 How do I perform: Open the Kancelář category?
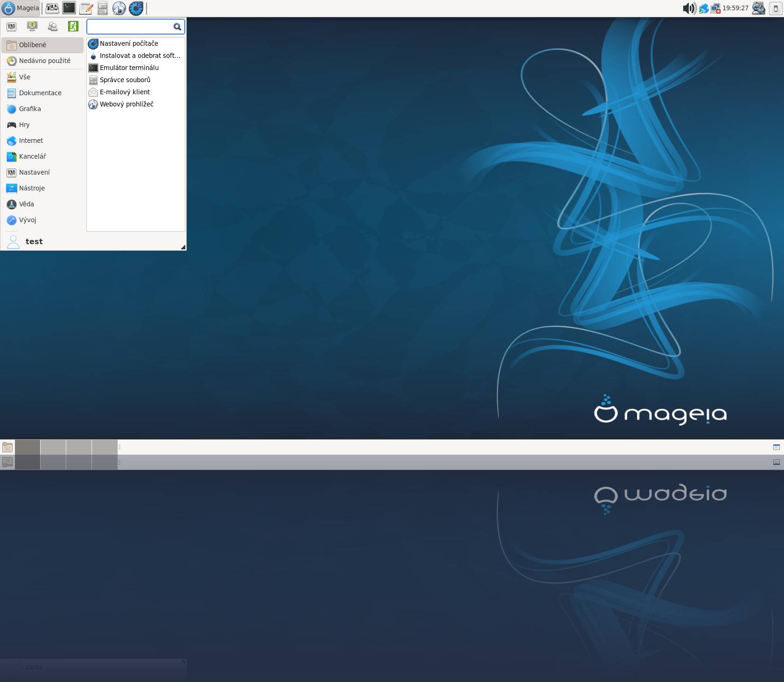click(42, 156)
